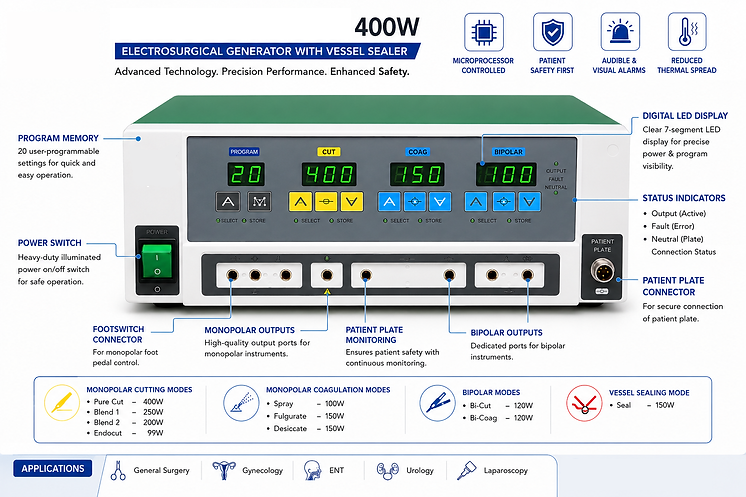
Task: Click the PATIENT PLATE MONITORING heading
Action: pyautogui.click(x=374, y=335)
